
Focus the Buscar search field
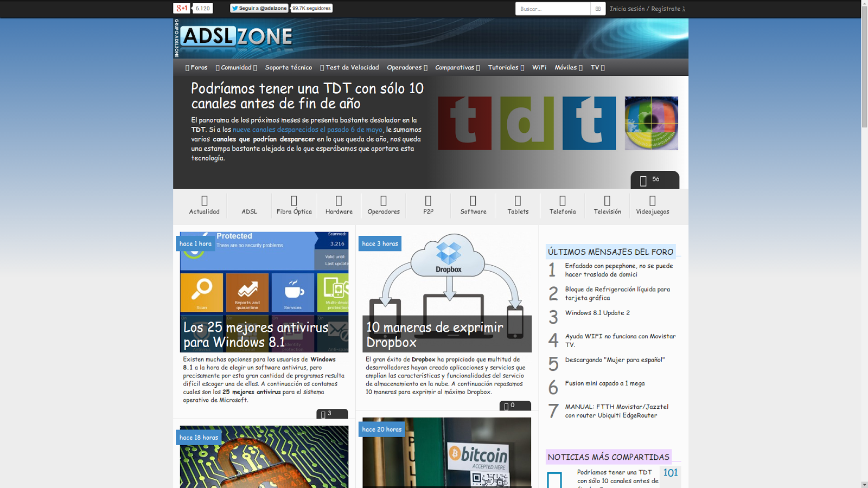point(553,9)
